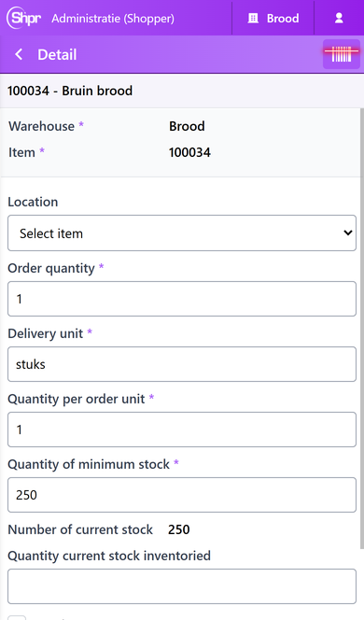Switch warehouse via the Brood button
Image resolution: width=364 pixels, height=620 pixels.
coord(273,18)
